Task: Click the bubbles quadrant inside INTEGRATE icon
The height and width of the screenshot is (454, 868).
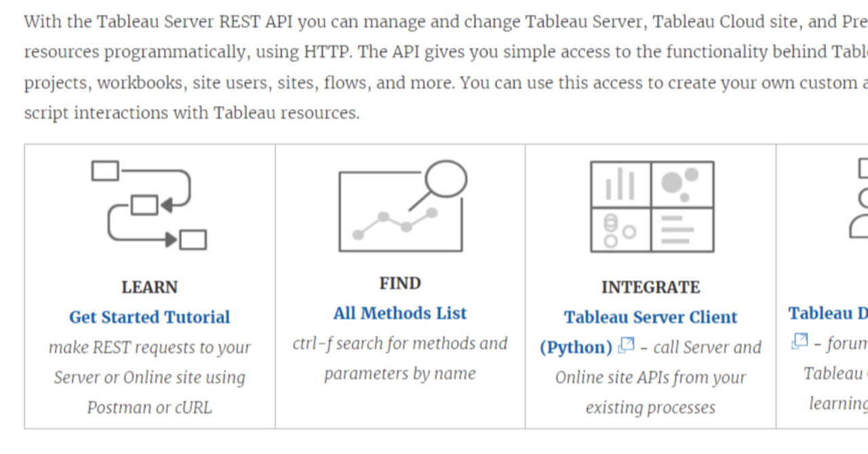Action: (682, 183)
